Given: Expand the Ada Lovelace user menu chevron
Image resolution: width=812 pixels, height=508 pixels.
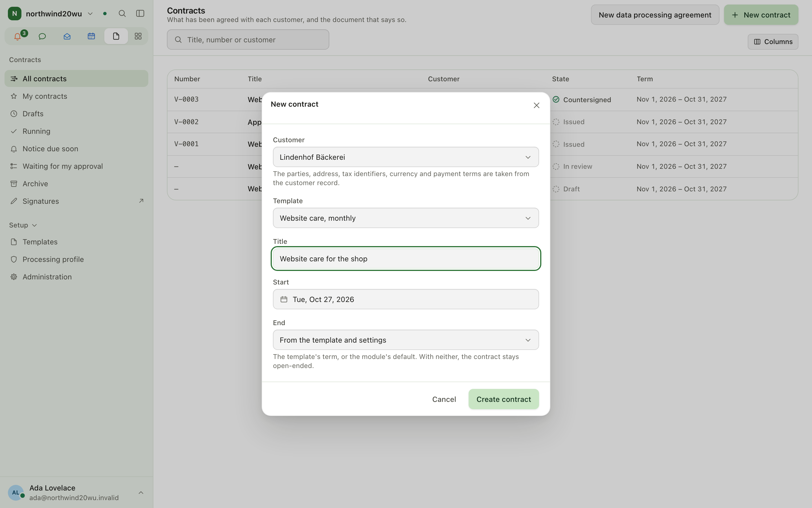Looking at the screenshot, I should (141, 492).
